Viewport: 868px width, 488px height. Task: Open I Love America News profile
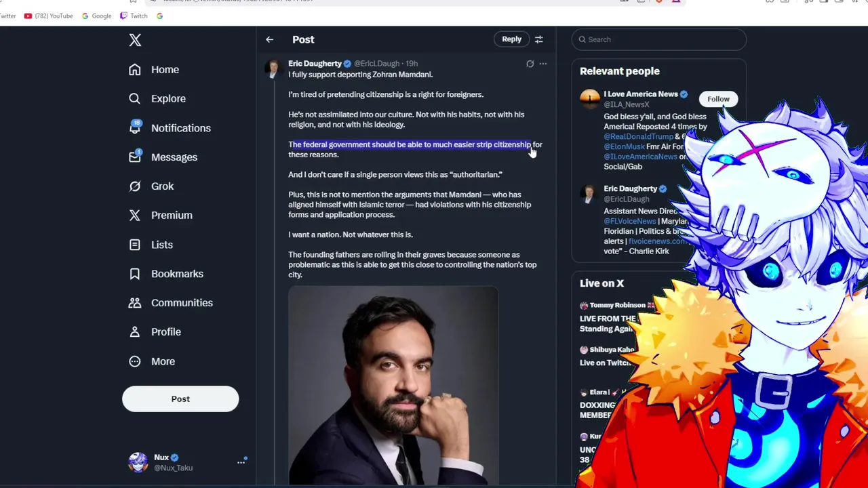(x=641, y=94)
